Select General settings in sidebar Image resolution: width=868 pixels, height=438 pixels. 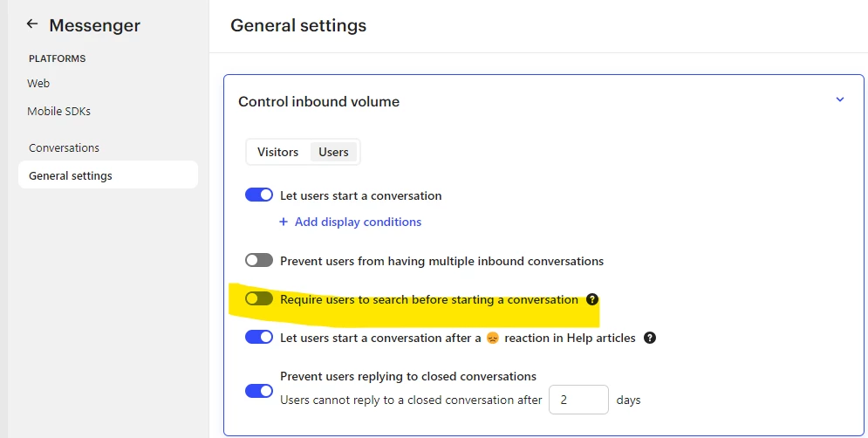(x=108, y=175)
